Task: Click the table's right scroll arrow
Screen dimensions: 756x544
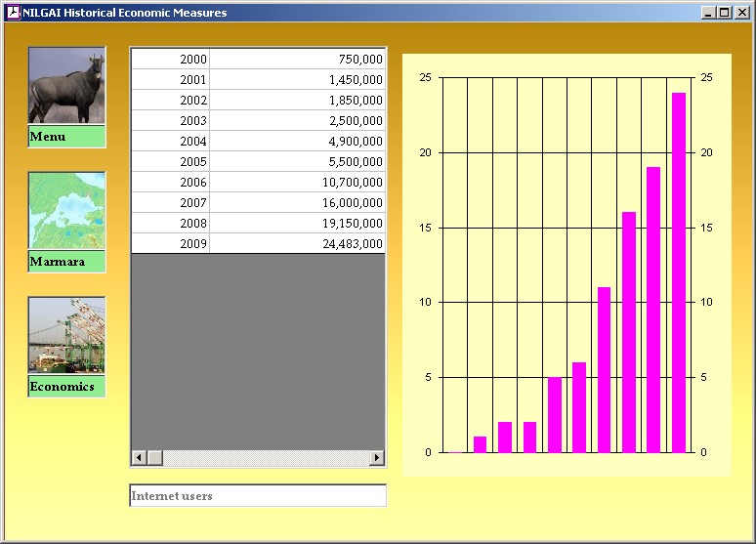Action: 377,458
